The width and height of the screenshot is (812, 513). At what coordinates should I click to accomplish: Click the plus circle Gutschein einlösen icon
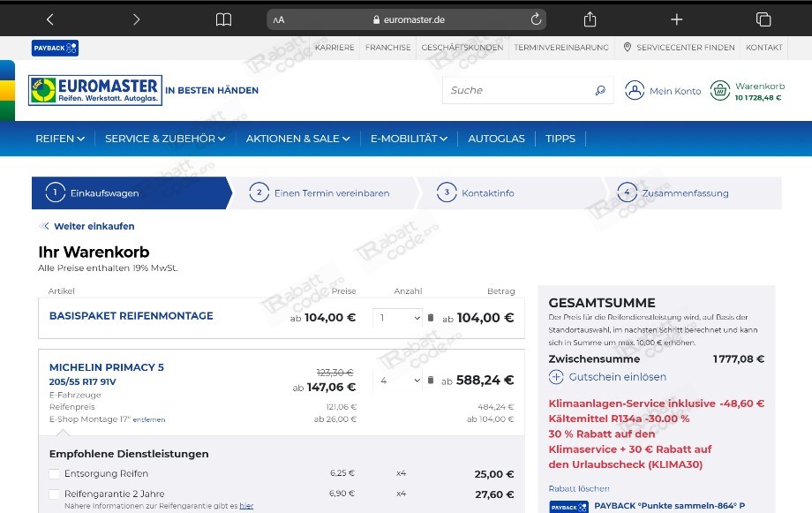point(556,377)
